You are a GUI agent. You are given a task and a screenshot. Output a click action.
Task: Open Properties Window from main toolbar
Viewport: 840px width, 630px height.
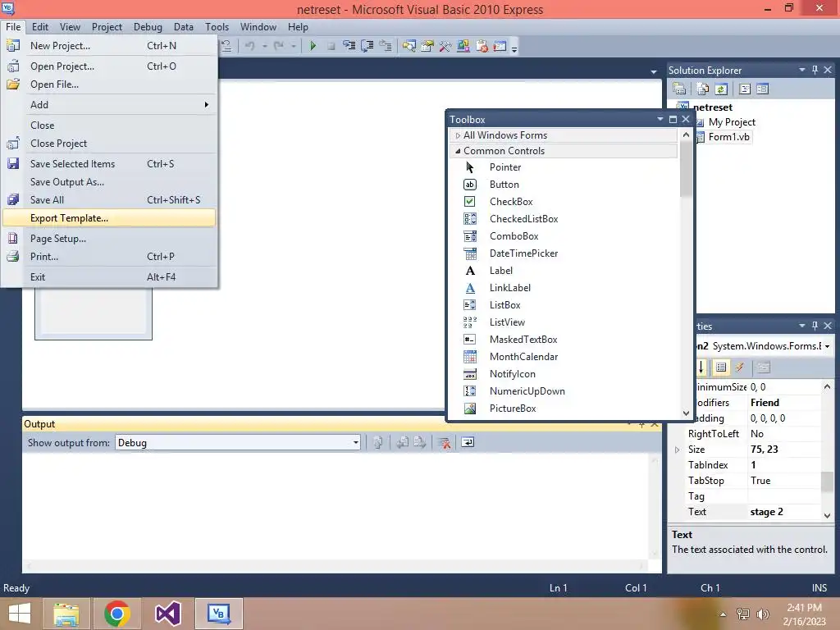[427, 46]
